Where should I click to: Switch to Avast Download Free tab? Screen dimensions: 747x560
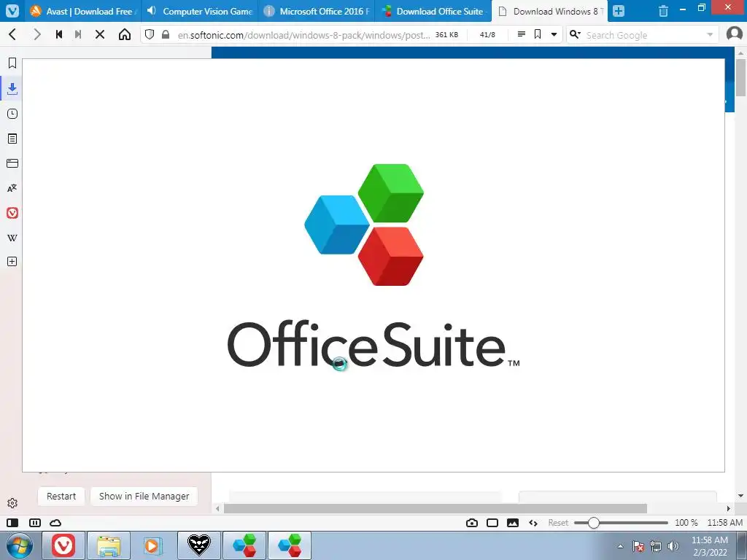tap(83, 11)
